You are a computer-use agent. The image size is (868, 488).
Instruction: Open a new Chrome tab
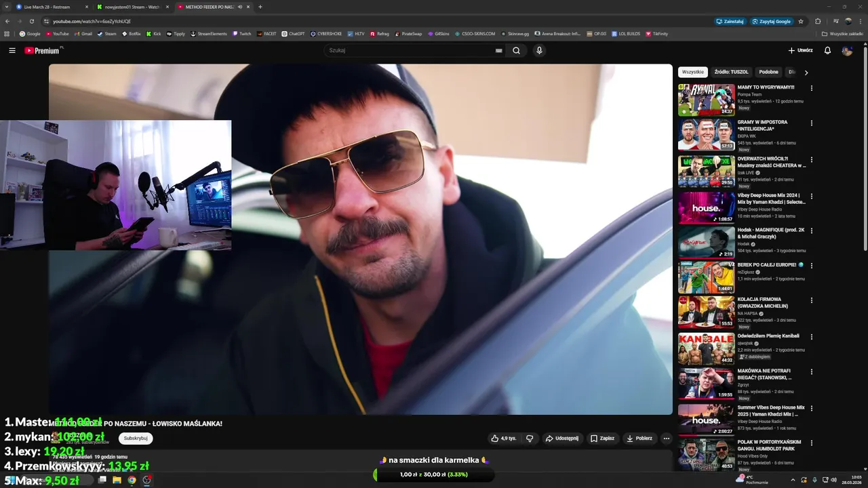click(260, 7)
